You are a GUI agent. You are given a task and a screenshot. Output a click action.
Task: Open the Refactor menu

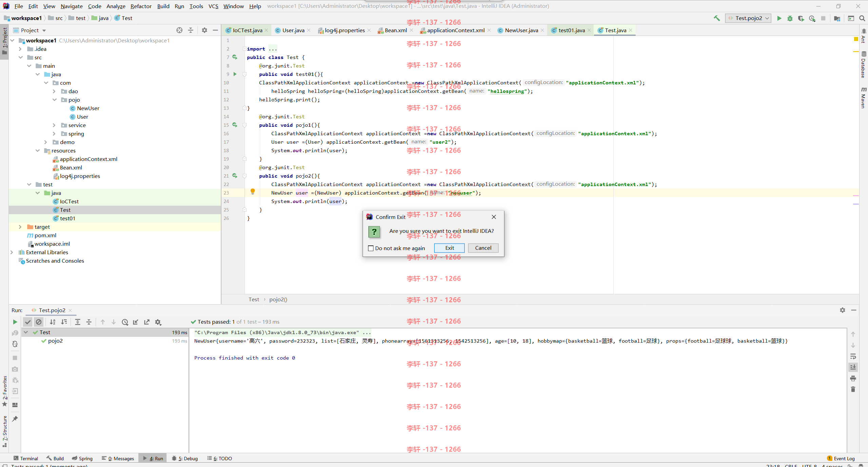141,6
